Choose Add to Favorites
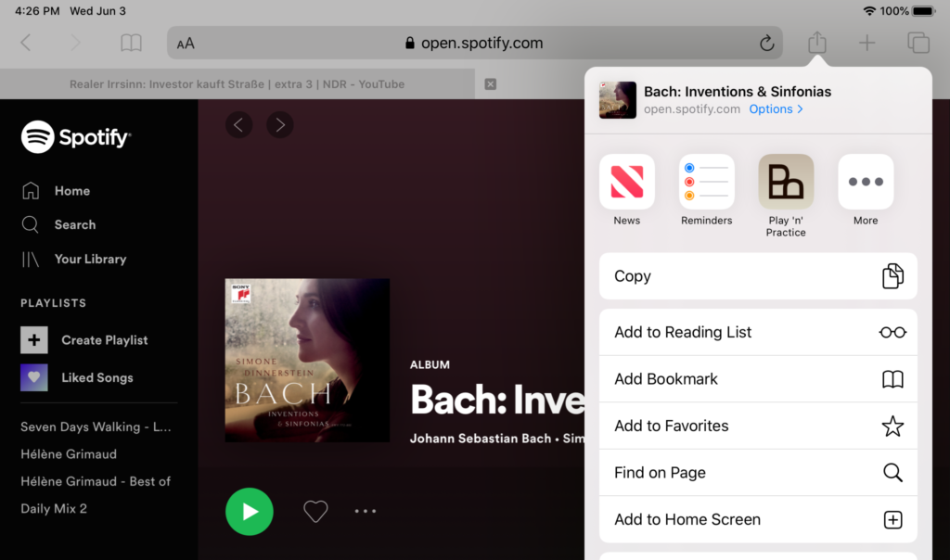 [758, 426]
